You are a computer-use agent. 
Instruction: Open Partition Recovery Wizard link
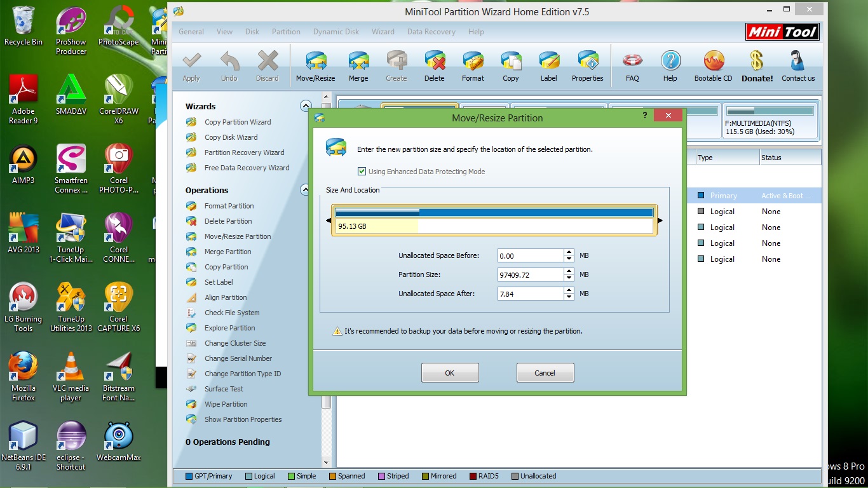click(245, 152)
